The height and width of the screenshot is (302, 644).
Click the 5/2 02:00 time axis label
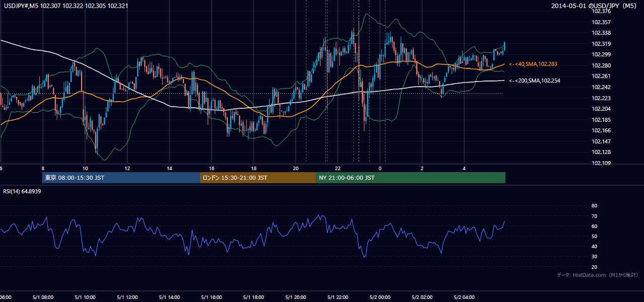click(x=422, y=297)
